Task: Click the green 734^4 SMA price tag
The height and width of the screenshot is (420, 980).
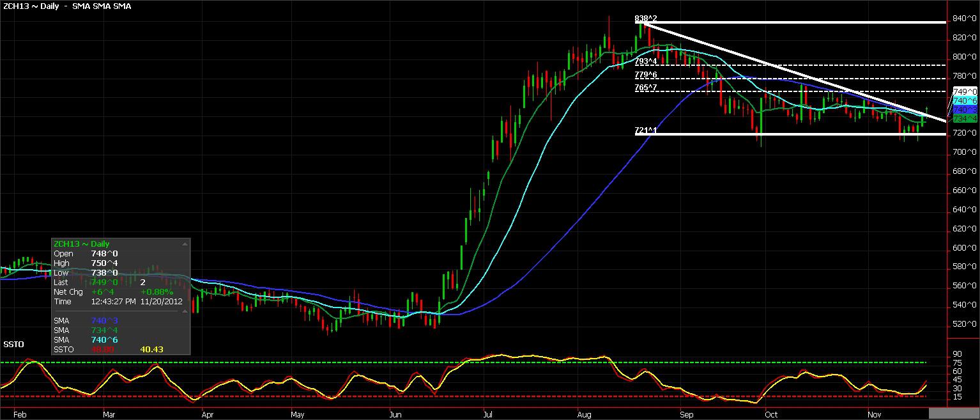Action: (965, 119)
